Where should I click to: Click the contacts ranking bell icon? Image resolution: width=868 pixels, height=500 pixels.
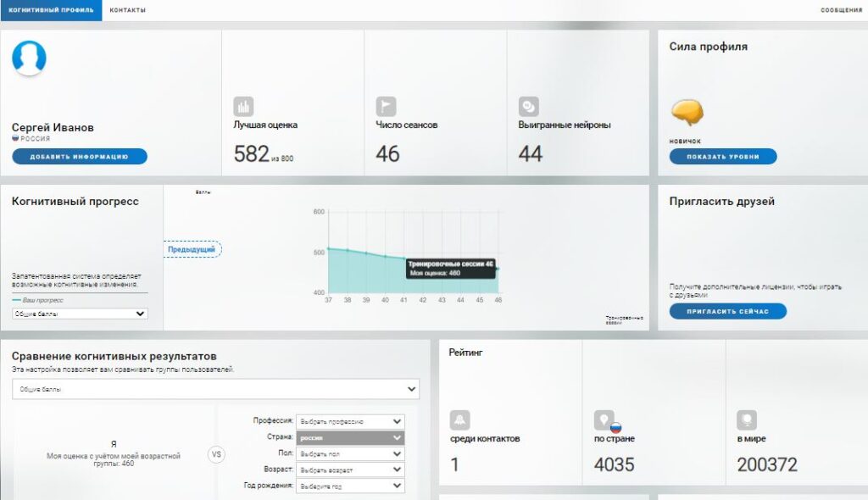tap(459, 420)
